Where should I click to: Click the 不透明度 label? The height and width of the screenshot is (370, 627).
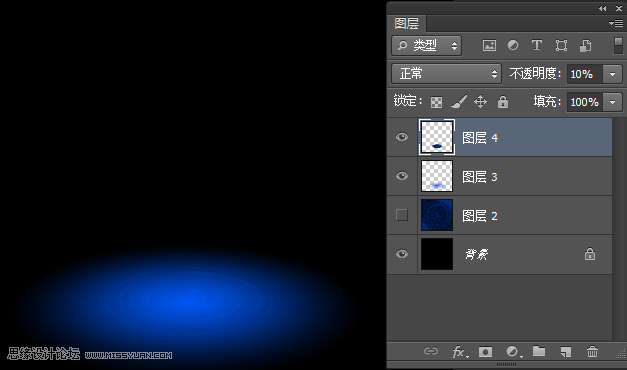coord(535,74)
